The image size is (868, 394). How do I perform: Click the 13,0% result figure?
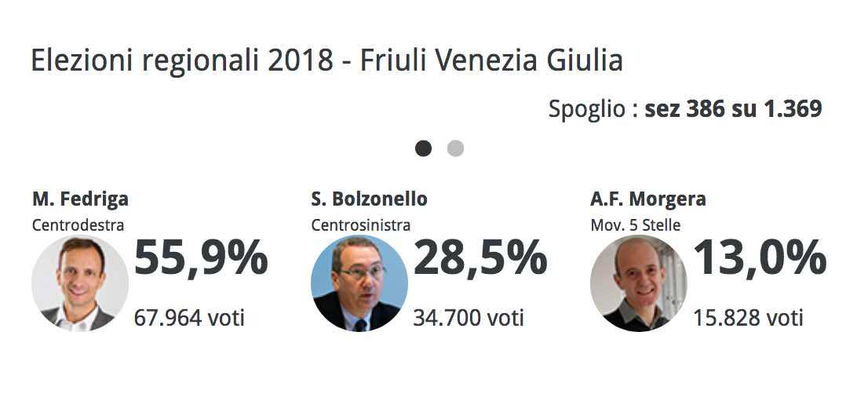[760, 257]
